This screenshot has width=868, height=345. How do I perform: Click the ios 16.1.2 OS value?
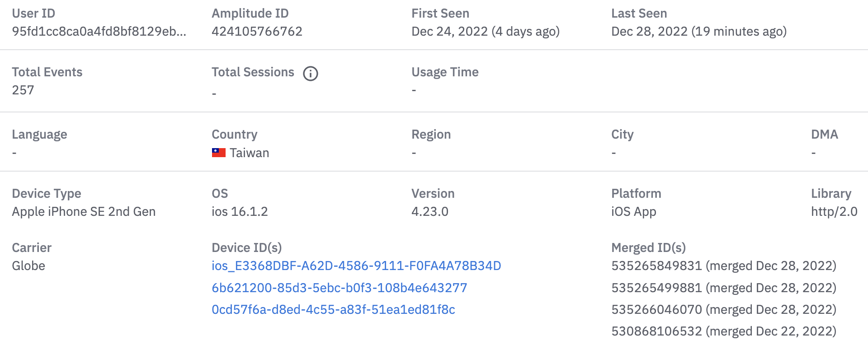[240, 211]
